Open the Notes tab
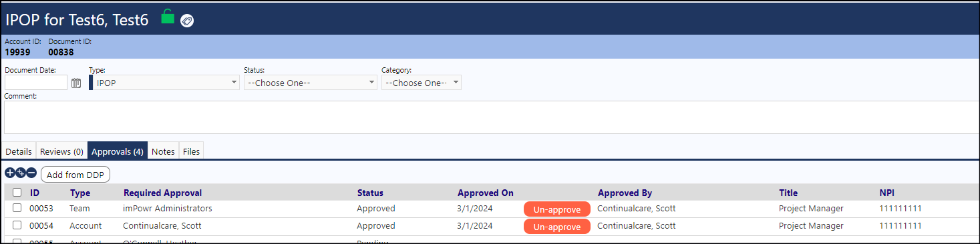980x244 pixels. click(x=163, y=151)
